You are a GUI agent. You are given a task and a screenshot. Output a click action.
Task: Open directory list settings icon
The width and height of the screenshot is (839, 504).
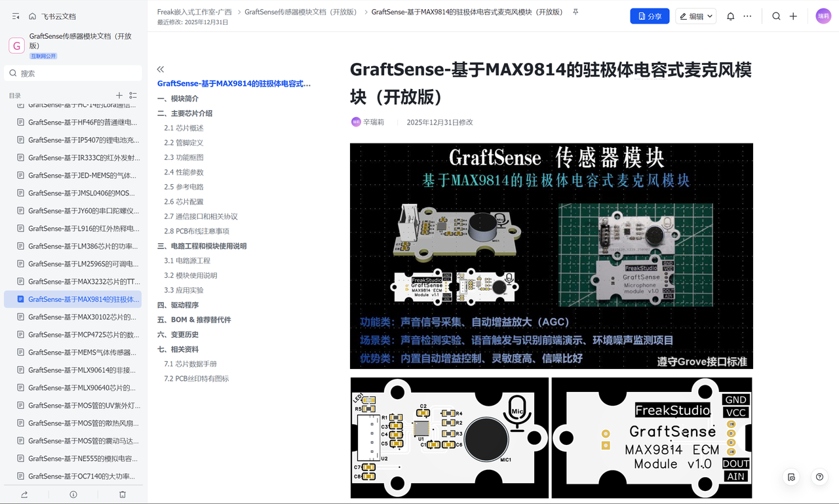point(133,96)
